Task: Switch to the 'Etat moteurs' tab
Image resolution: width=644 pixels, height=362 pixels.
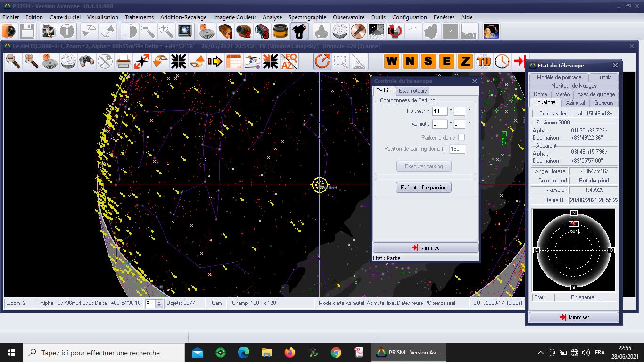Action: click(x=413, y=91)
